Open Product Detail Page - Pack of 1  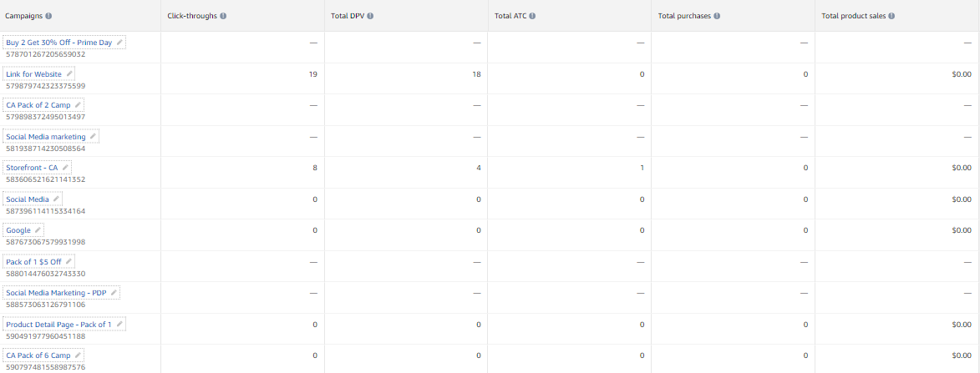58,325
